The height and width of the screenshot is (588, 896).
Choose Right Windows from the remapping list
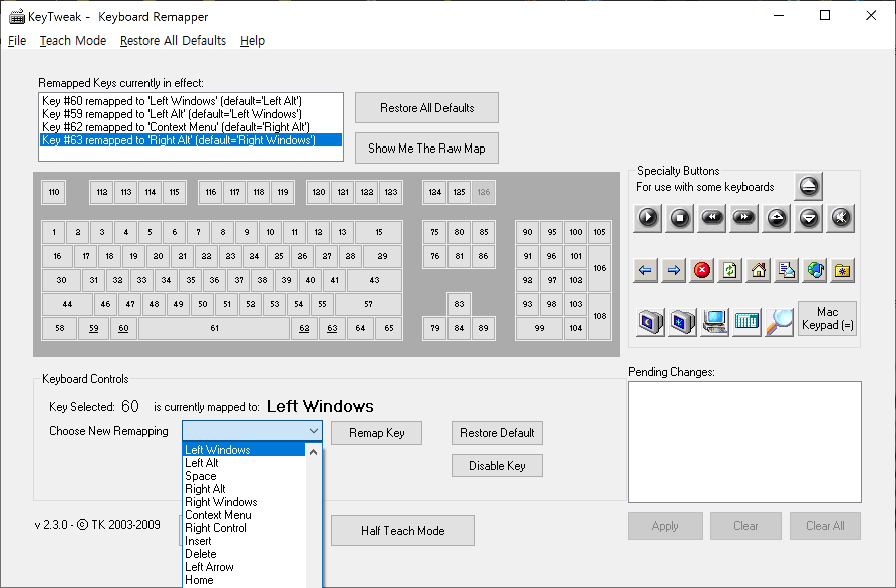tap(244, 501)
